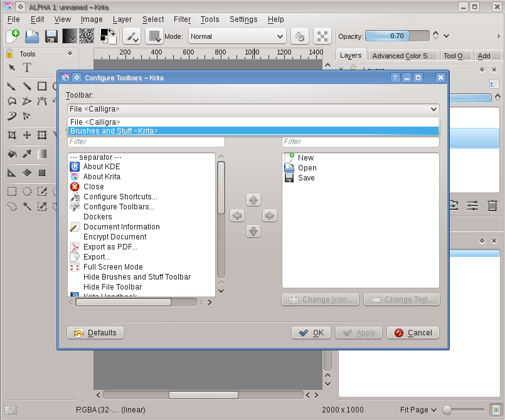The image size is (505, 420).
Task: Toggle eraser mode icon in toolbar
Action: click(300, 36)
